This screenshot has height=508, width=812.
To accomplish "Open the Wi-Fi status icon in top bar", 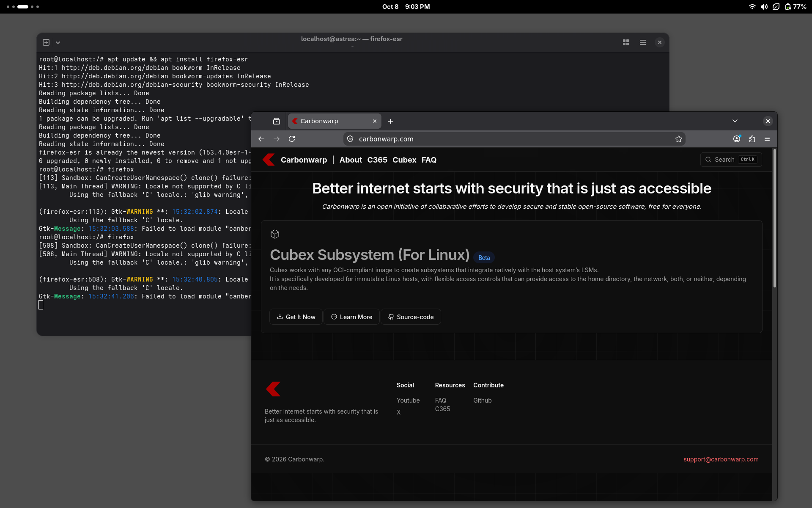I will click(x=752, y=7).
